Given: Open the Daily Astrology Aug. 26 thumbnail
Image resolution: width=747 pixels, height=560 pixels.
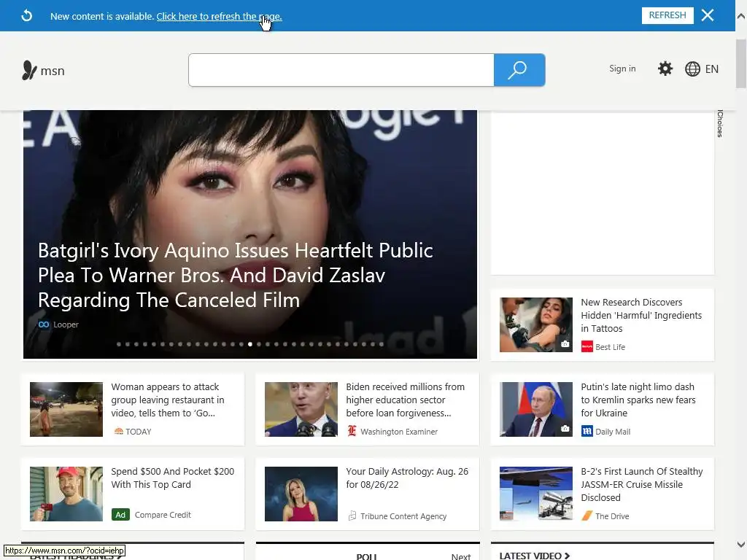Looking at the screenshot, I should 301,494.
